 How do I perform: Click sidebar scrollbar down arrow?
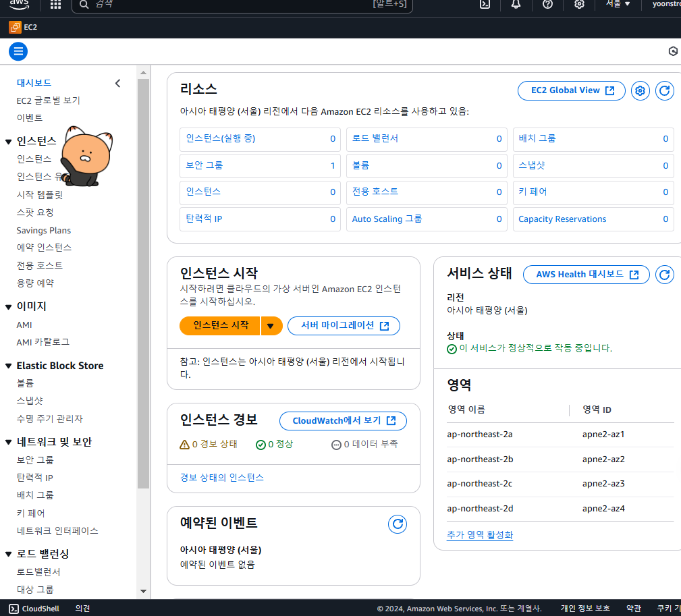tap(143, 591)
